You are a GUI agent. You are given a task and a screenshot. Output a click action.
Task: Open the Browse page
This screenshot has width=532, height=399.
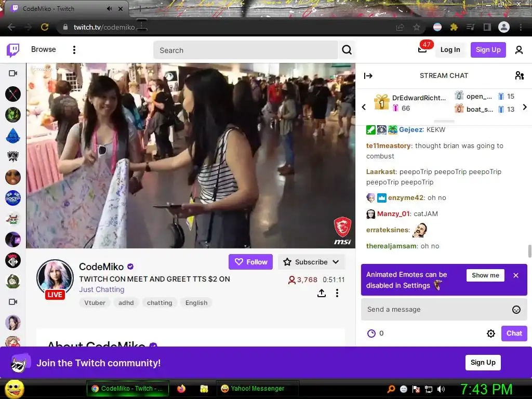pyautogui.click(x=44, y=49)
